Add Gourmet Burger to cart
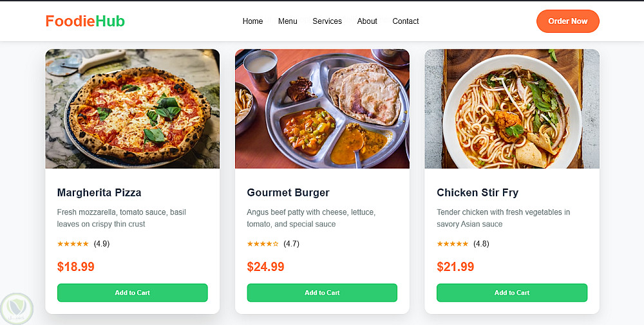The width and height of the screenshot is (644, 325). point(322,293)
